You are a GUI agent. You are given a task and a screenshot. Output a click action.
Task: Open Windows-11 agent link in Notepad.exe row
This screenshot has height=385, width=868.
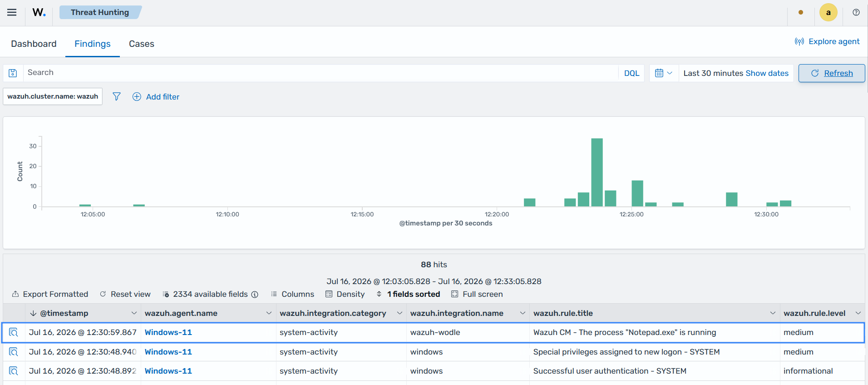coord(168,332)
